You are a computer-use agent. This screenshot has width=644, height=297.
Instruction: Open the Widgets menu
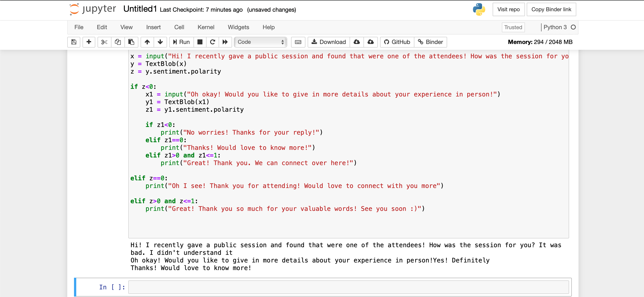pyautogui.click(x=238, y=27)
